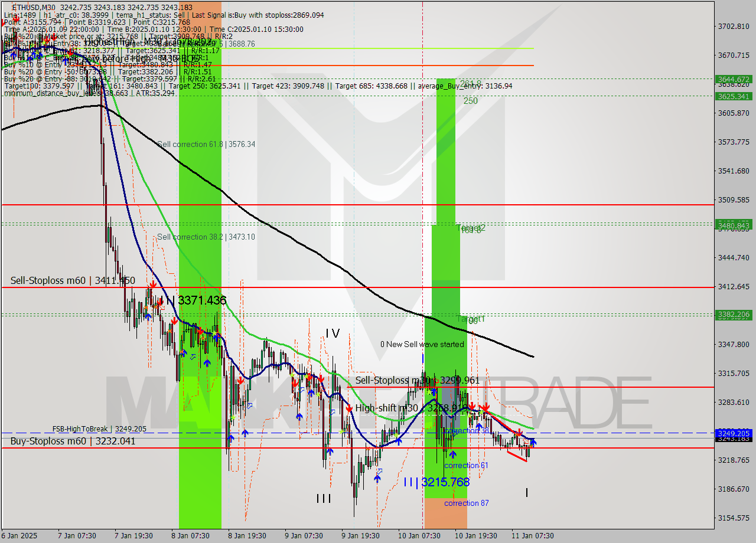This screenshot has height=543, width=756.
Task: Select the 'FSB-HighToBreak | 3249.205' label
Action: (99, 429)
